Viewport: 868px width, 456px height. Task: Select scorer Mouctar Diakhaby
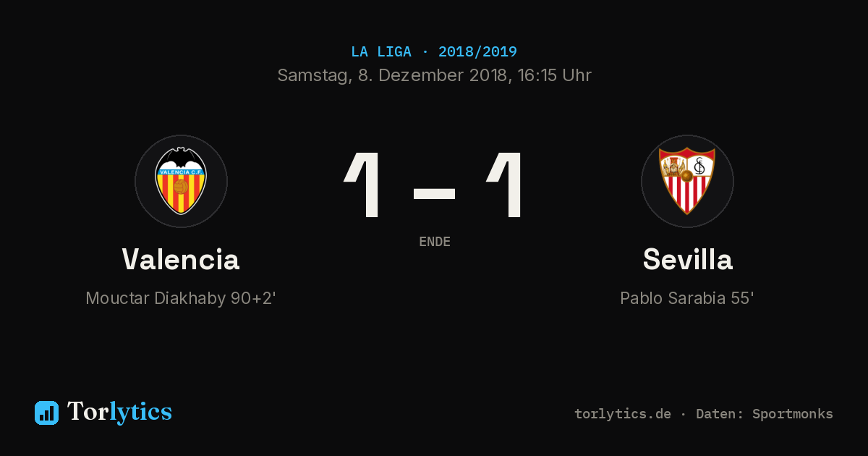(156, 298)
